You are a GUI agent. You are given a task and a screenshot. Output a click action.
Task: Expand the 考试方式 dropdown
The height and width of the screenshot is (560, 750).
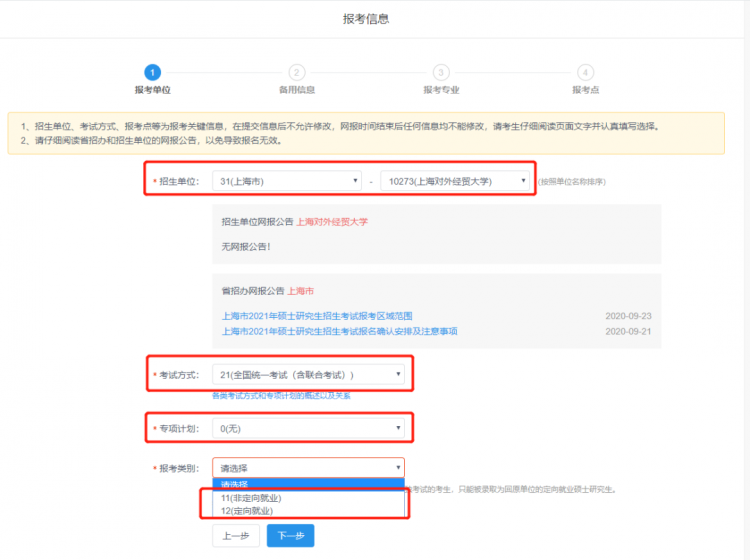point(308,375)
